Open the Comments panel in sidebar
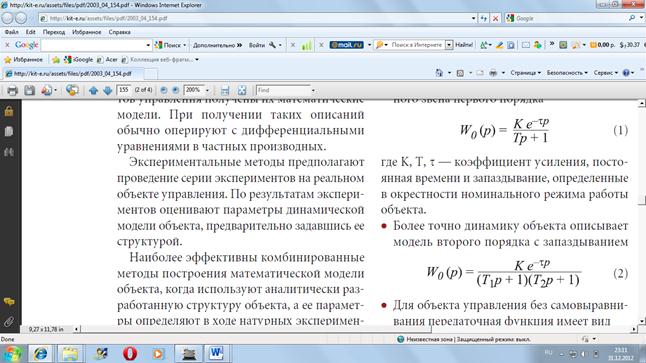The width and height of the screenshot is (646, 363). [x=9, y=302]
